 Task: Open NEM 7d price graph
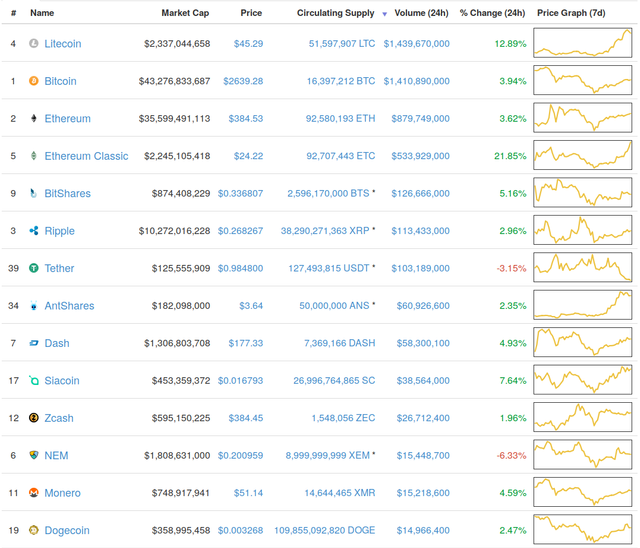pyautogui.click(x=582, y=454)
